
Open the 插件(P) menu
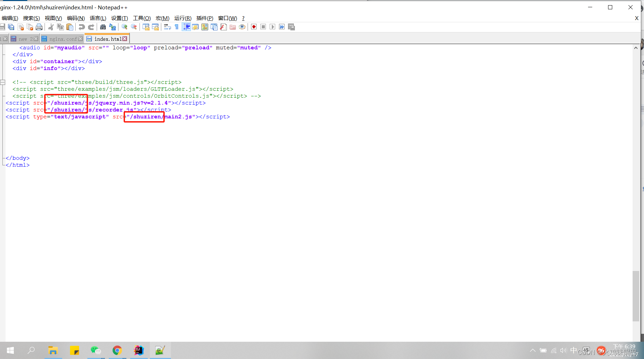tap(205, 18)
